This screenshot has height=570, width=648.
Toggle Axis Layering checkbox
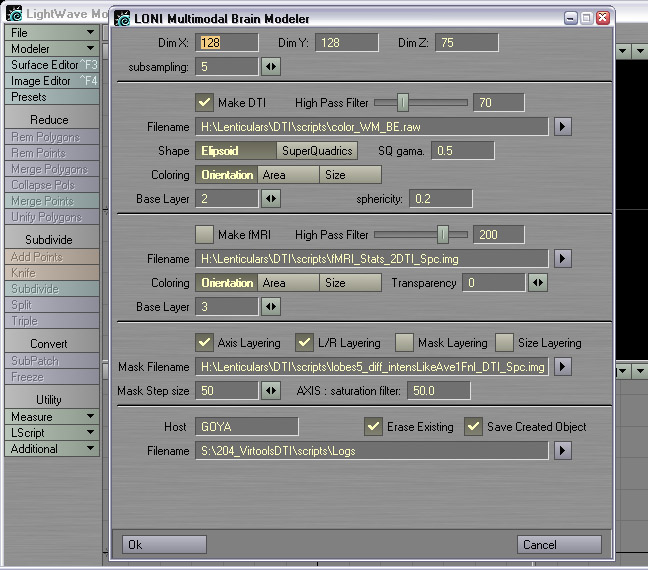point(205,343)
